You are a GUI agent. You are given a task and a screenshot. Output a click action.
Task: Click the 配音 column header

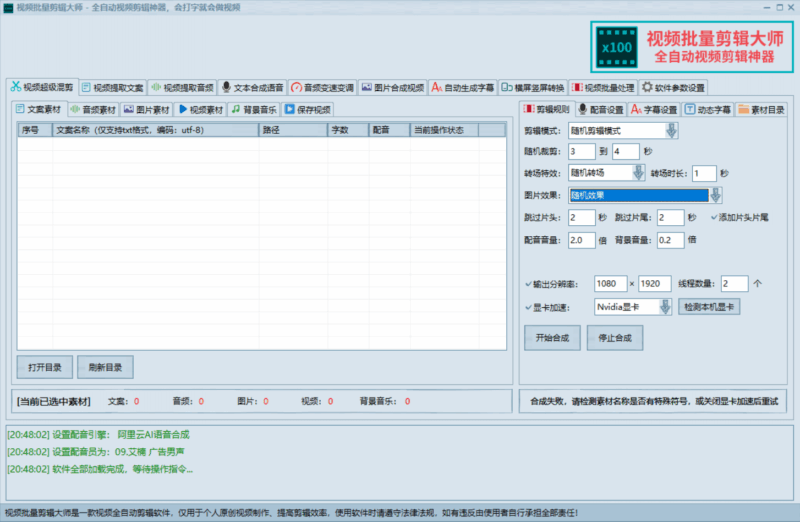pyautogui.click(x=389, y=130)
